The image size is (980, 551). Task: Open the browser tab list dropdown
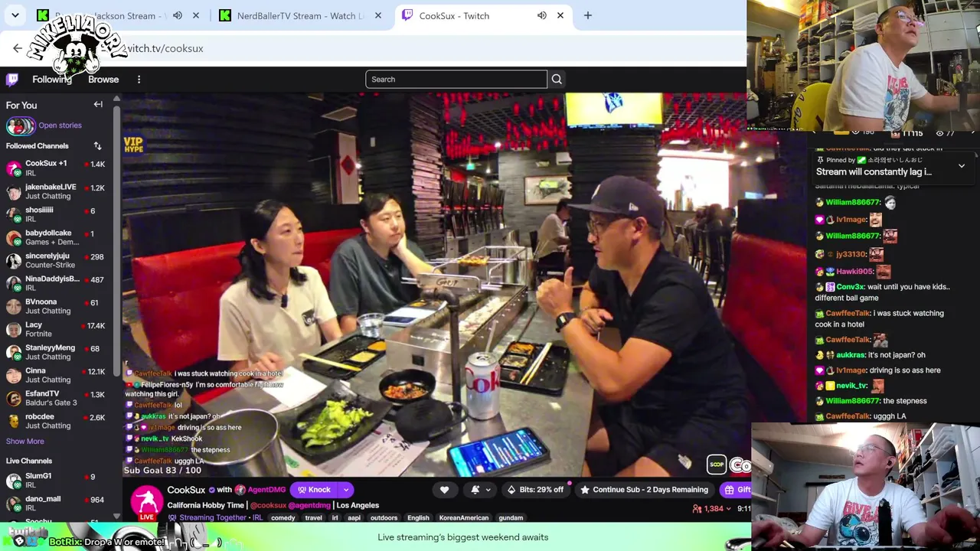point(15,15)
